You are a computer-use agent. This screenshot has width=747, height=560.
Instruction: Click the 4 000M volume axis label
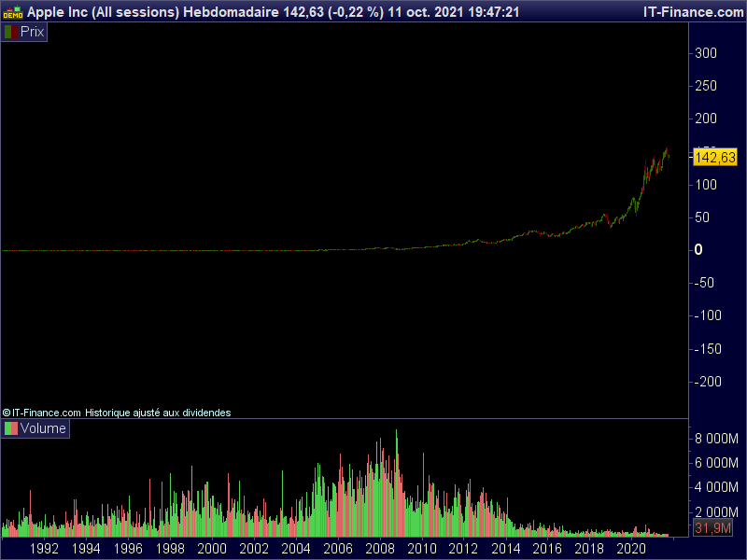click(716, 486)
